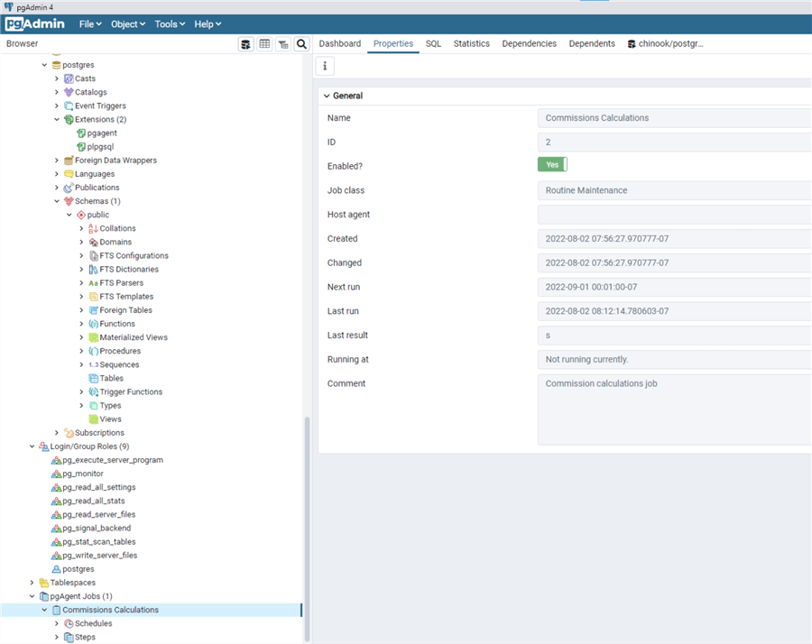Screen dimensions: 812x644
Task: Click the pgagent extension icon
Action: tap(81, 133)
